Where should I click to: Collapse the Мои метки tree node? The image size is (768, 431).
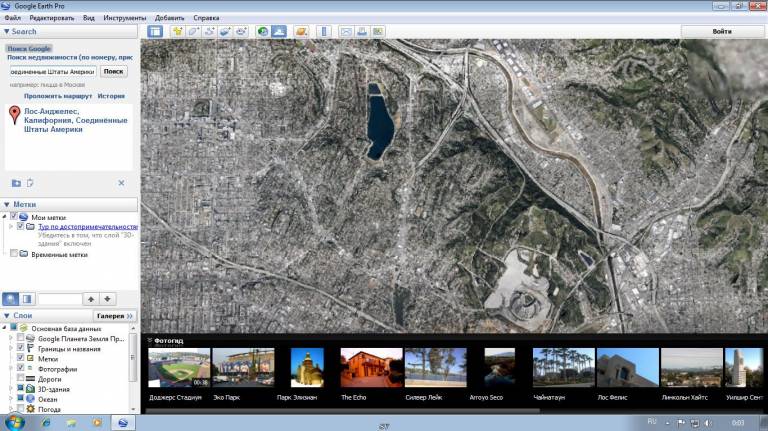coord(5,216)
